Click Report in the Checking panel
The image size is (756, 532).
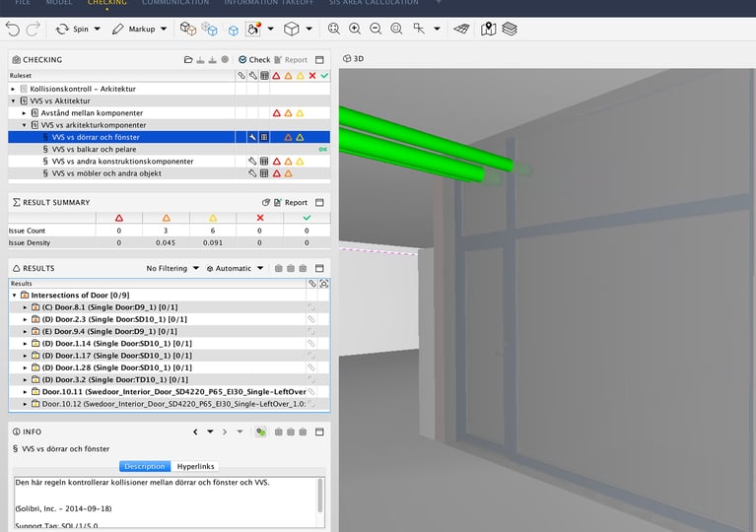291,60
